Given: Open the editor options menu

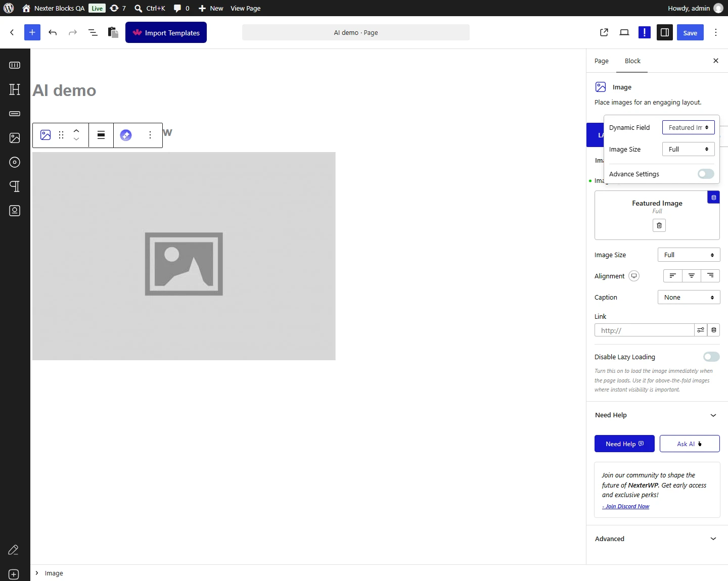Looking at the screenshot, I should 716,32.
